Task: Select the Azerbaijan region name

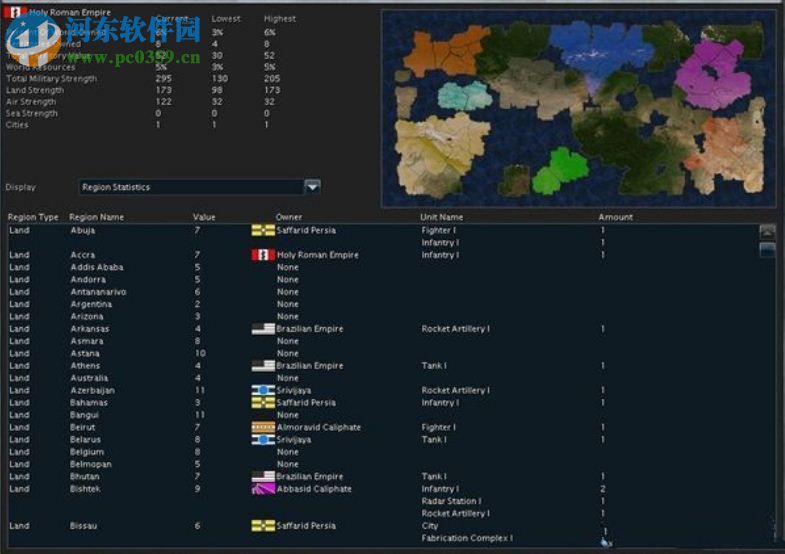Action: (92, 390)
